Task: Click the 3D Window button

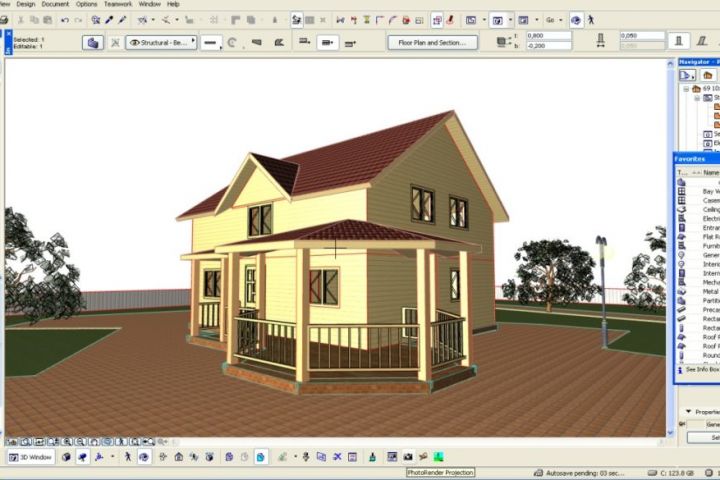Action: pos(31,457)
